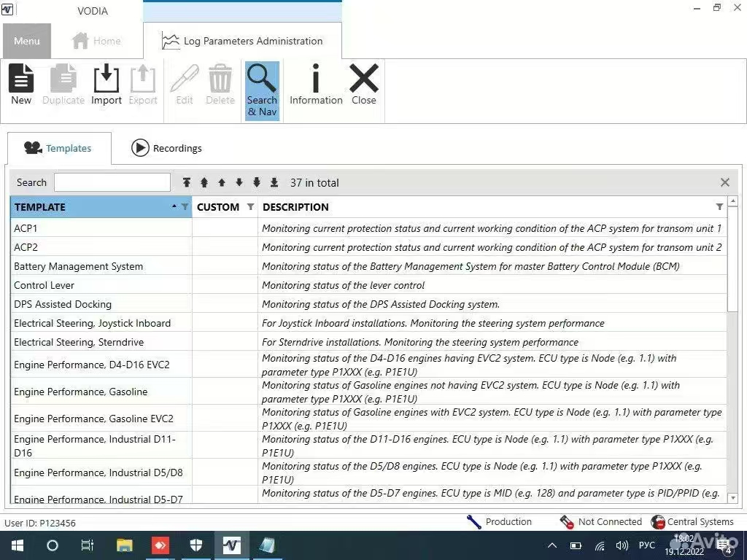The width and height of the screenshot is (747, 560).
Task: Select Battery Management System template
Action: (x=368, y=266)
